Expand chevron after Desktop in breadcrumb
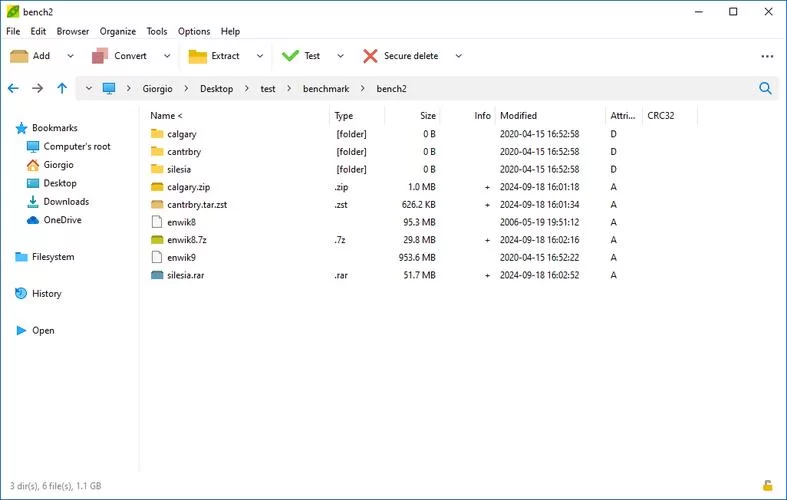787x500 pixels. click(x=246, y=88)
